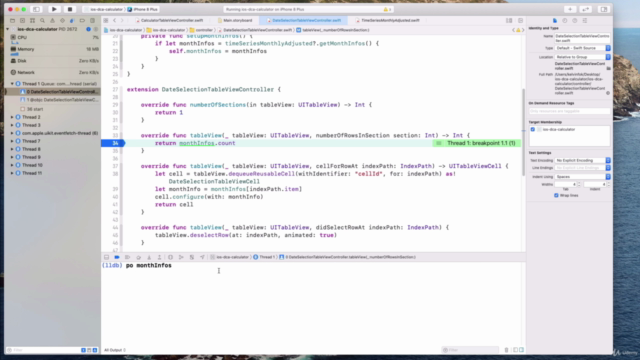The image size is (640, 360).
Task: Switch to CalculatorTableViewController.swift tab
Action: [x=169, y=20]
